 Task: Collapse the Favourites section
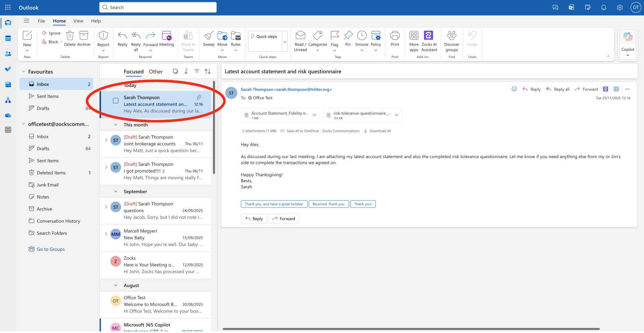tap(23, 71)
